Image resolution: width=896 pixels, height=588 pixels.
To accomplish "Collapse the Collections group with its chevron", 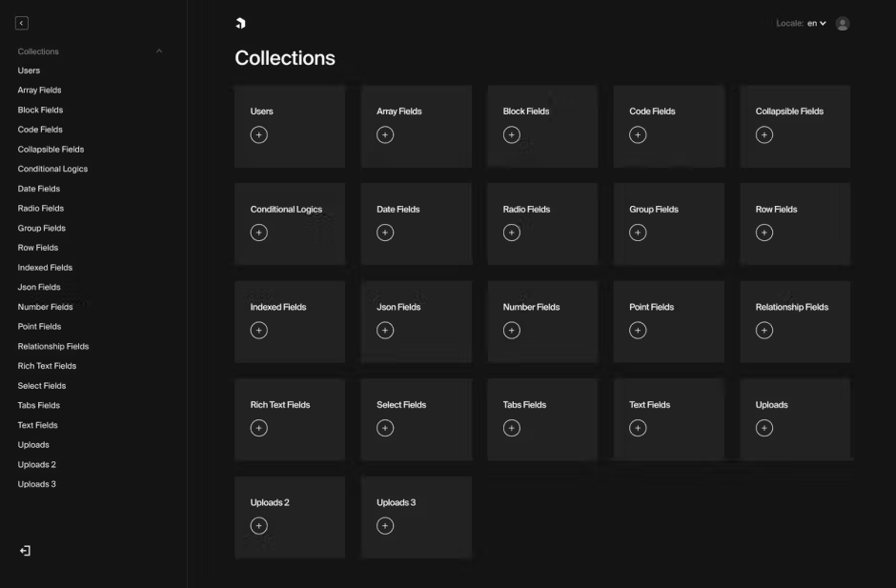I will [x=159, y=51].
